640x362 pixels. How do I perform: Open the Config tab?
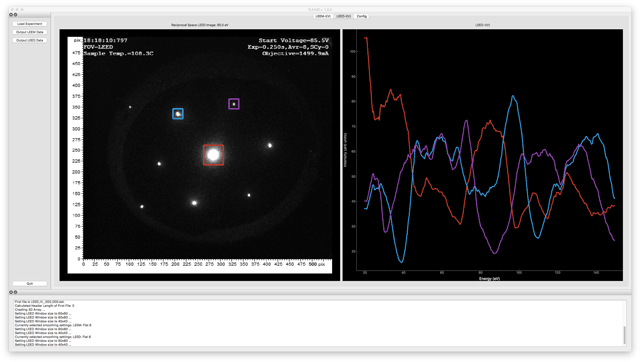point(362,16)
